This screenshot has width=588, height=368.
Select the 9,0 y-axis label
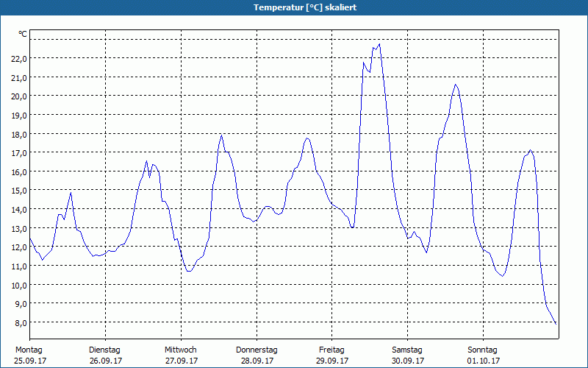click(21, 304)
